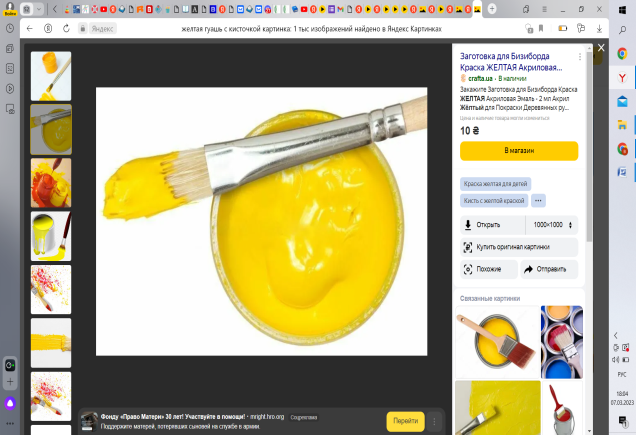Open related image of colorful paint cans
This screenshot has width=636, height=435.
[x=562, y=342]
